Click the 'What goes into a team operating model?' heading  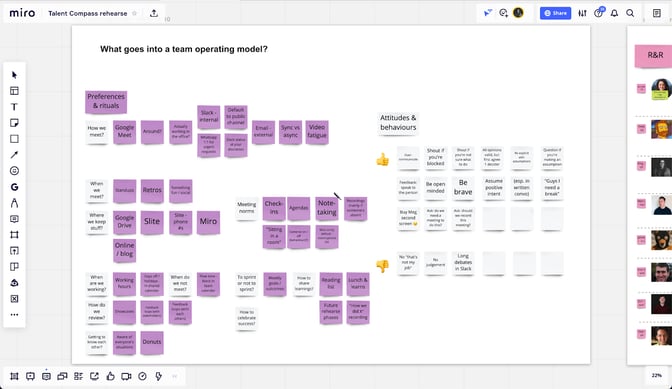(184, 49)
